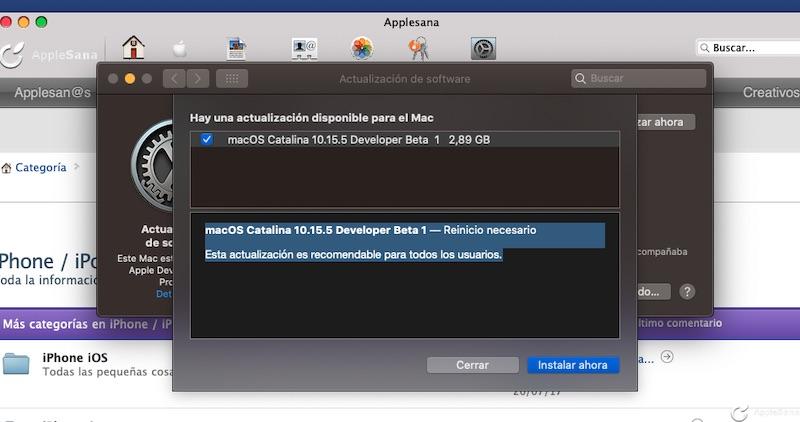Go back in the Software Update window
This screenshot has height=422, width=800.
click(174, 79)
